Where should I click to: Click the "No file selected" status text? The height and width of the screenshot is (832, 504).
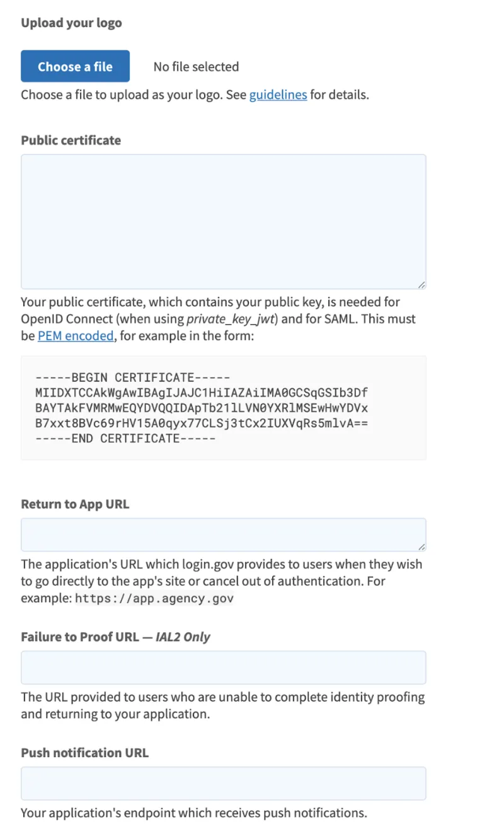pos(196,67)
